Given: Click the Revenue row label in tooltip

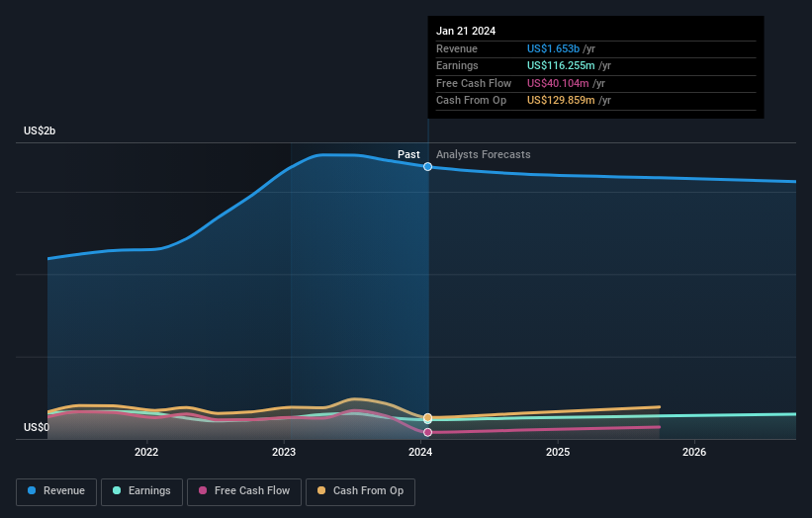Looking at the screenshot, I should point(457,48).
